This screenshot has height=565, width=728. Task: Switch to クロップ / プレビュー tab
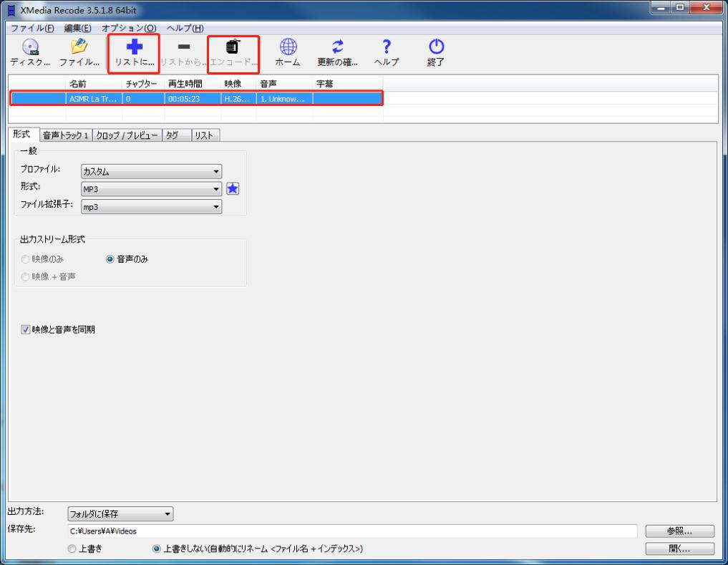(127, 135)
